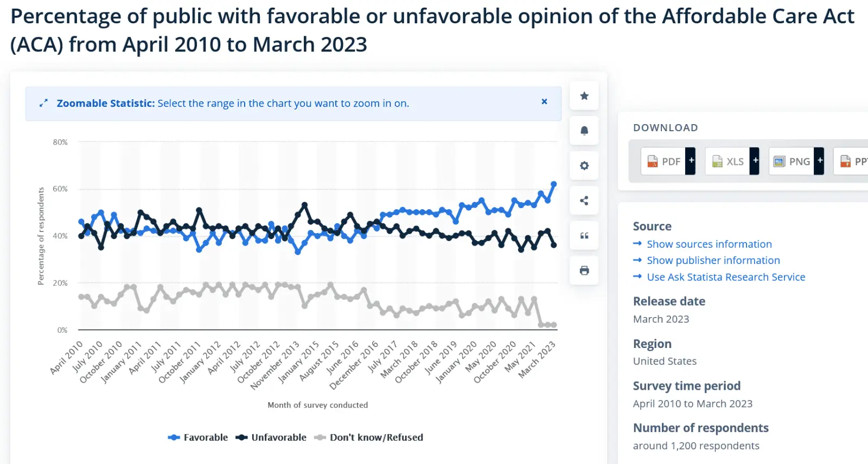Download the chart as PNG

[x=792, y=162]
